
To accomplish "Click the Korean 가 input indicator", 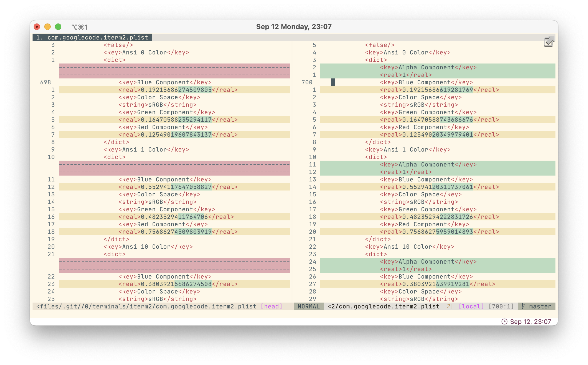I will [450, 306].
